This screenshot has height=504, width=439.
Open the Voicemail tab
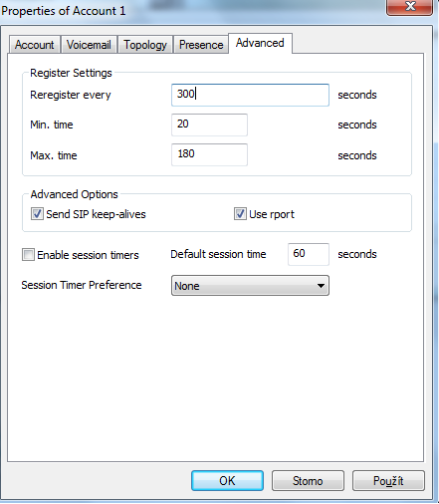click(x=89, y=45)
